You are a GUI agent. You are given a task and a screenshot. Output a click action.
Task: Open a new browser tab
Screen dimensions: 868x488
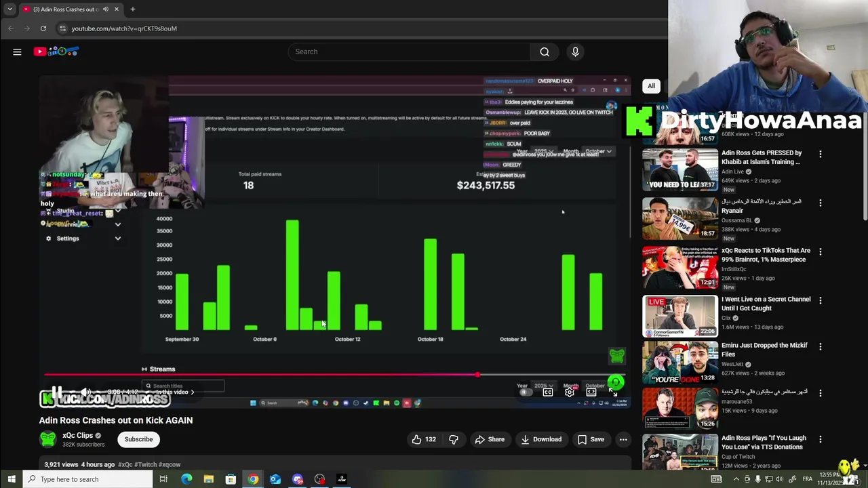[132, 9]
